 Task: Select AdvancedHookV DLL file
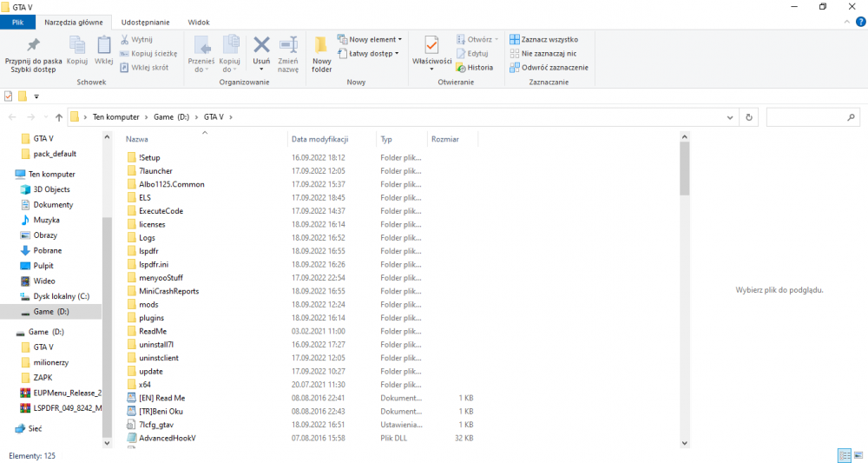pyautogui.click(x=161, y=438)
